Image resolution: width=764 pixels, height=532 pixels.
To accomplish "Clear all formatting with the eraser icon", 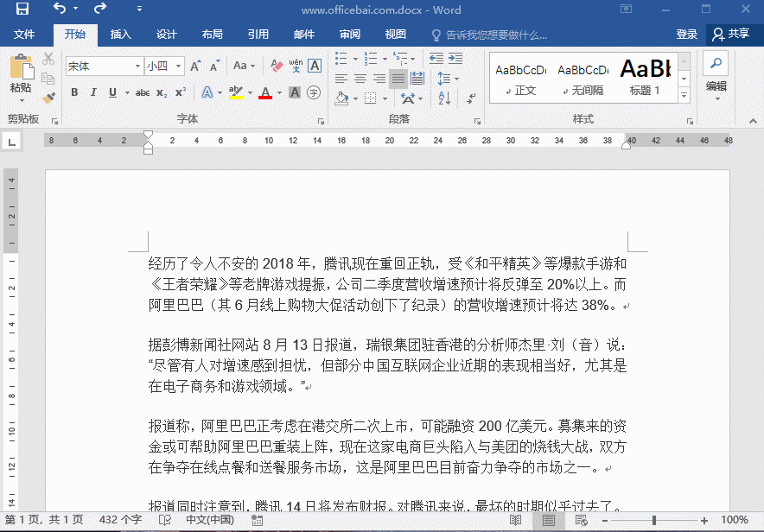I will click(x=277, y=66).
